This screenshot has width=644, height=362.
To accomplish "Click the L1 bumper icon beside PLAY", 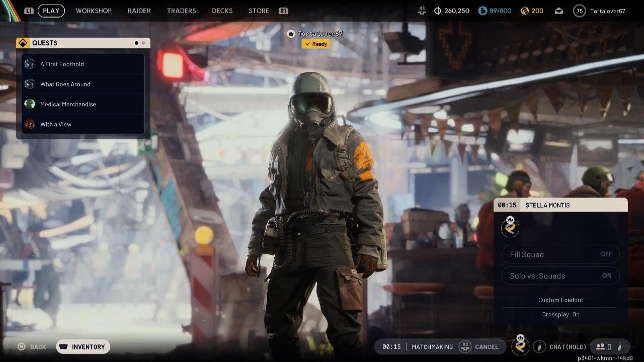I will tap(29, 11).
